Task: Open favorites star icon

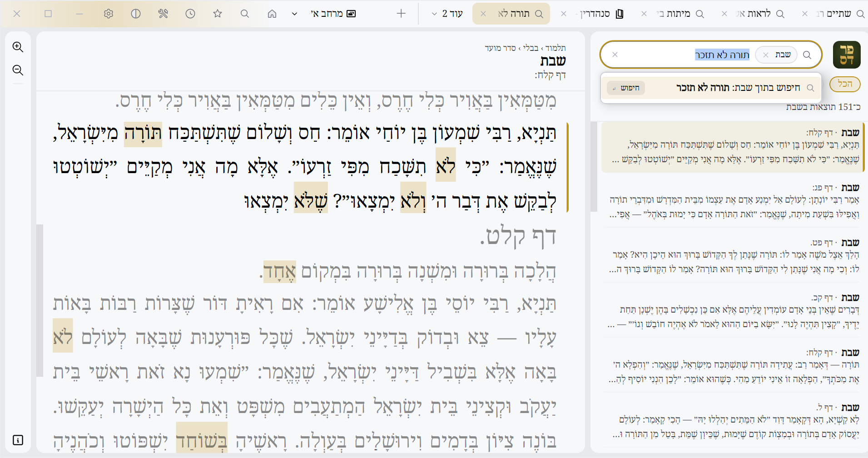Action: (x=218, y=14)
